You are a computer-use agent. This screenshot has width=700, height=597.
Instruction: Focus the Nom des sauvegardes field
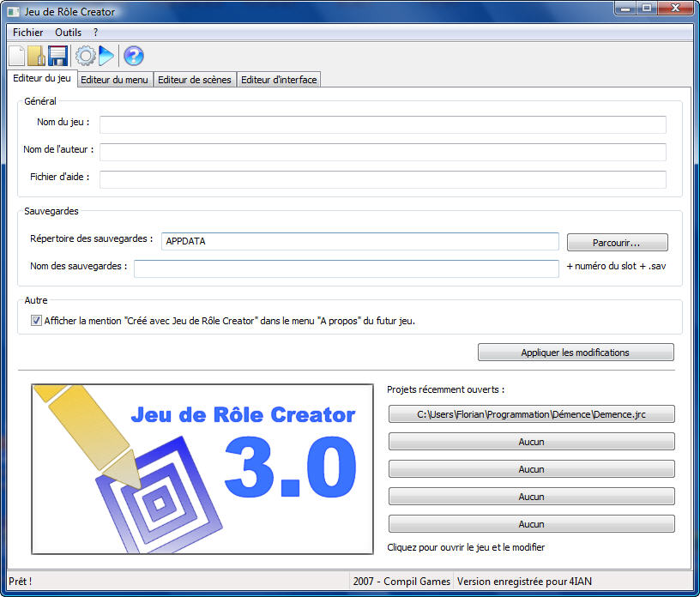(346, 268)
